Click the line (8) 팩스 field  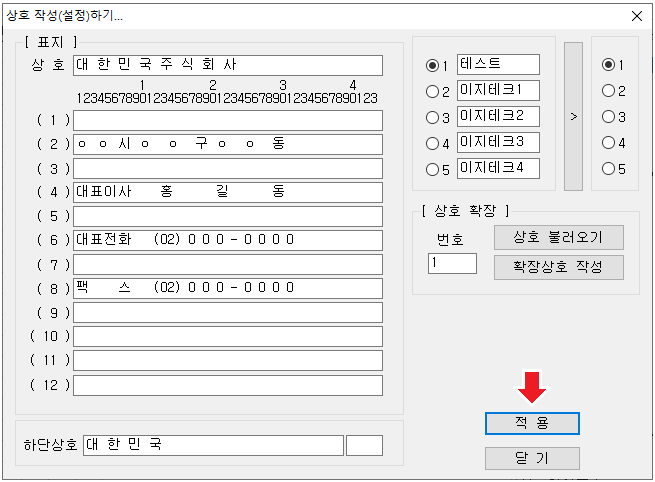pyautogui.click(x=227, y=288)
